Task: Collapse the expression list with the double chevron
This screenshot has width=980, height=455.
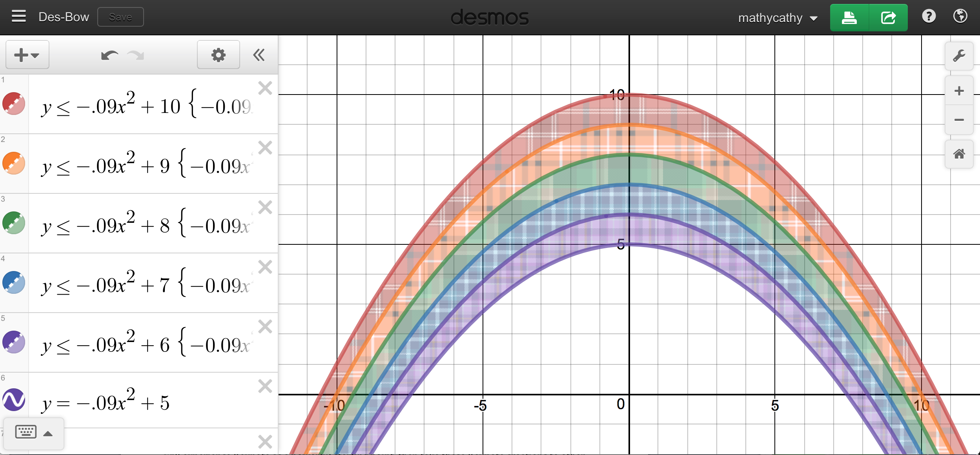Action: tap(259, 55)
